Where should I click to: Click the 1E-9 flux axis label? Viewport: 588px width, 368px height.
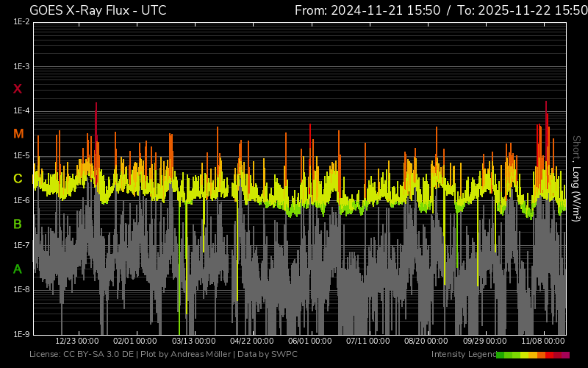point(21,334)
